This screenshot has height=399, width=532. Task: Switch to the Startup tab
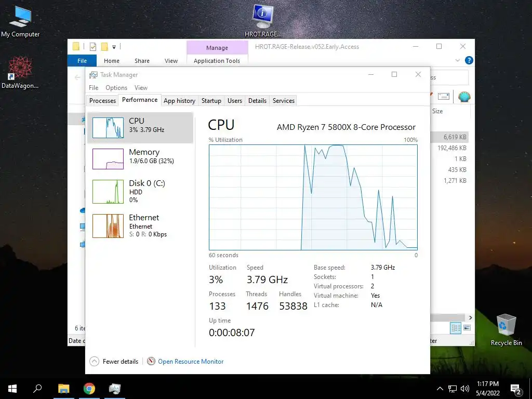pyautogui.click(x=211, y=100)
